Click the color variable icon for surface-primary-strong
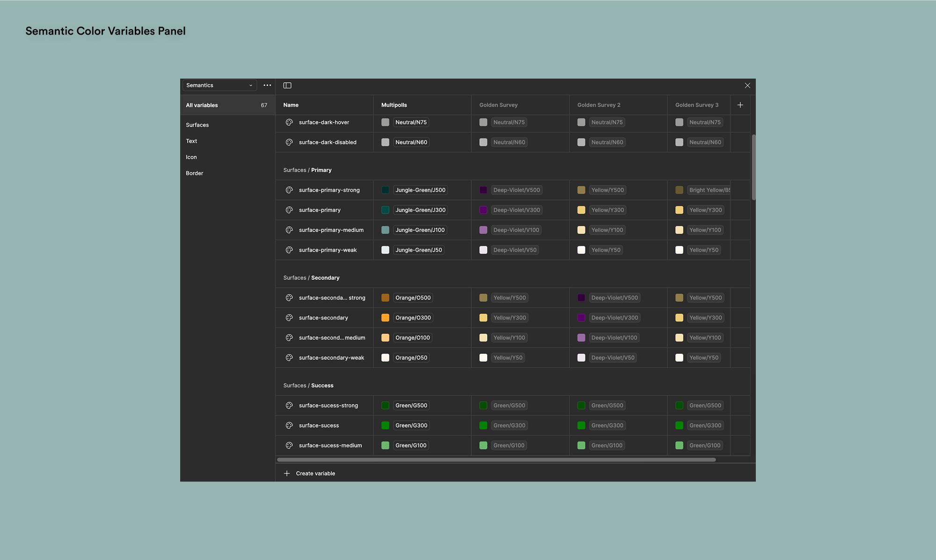Viewport: 936px width, 560px height. pyautogui.click(x=289, y=190)
